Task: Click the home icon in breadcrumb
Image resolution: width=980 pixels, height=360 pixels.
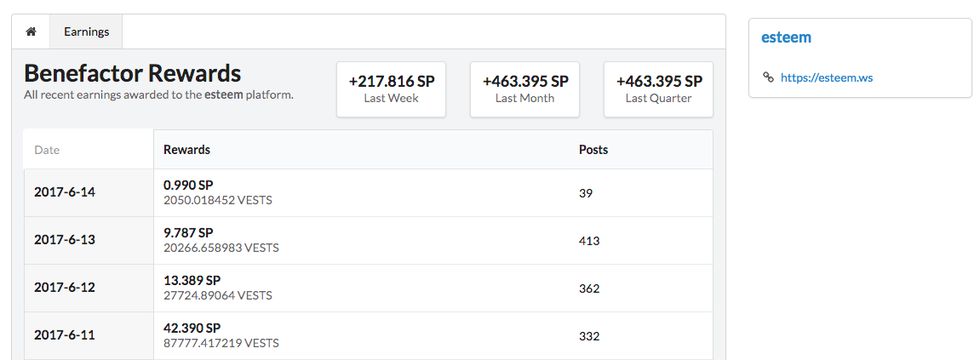Action: click(x=31, y=31)
